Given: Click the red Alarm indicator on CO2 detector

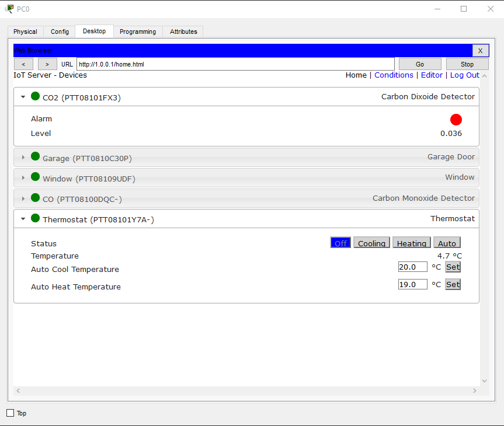Looking at the screenshot, I should click(456, 119).
